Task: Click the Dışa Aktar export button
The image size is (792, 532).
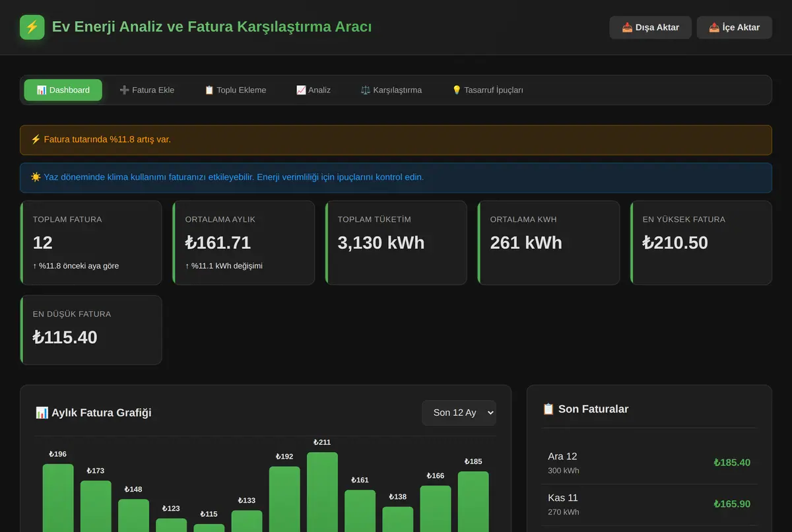Action: click(x=650, y=28)
